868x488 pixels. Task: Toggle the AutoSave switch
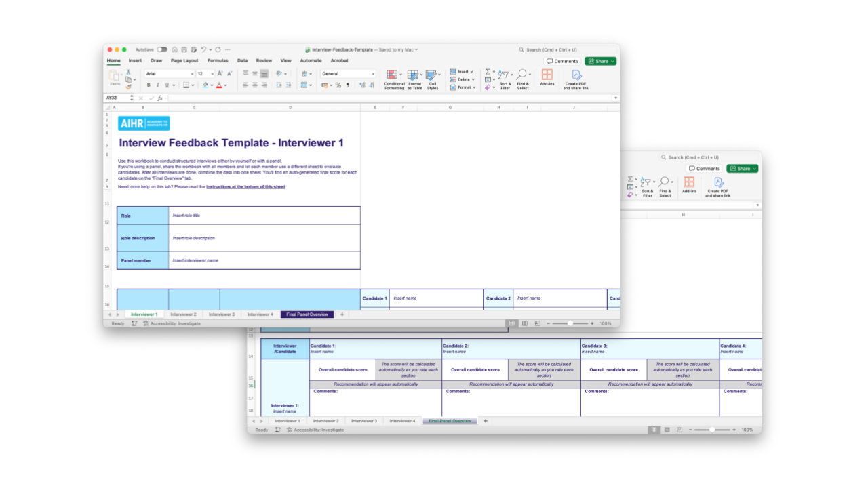point(162,49)
